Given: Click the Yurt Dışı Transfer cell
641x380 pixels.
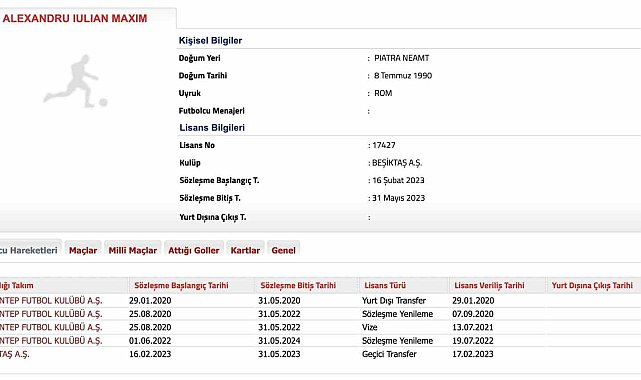Looking at the screenshot, I should (394, 301).
